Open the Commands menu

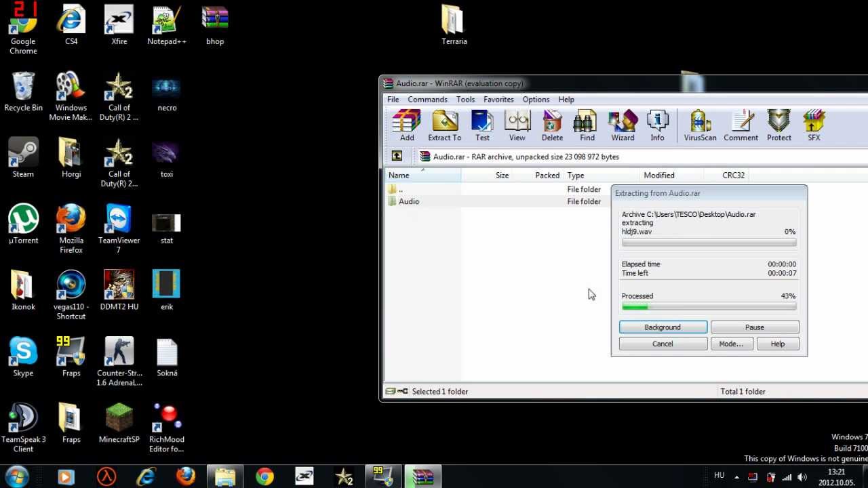(x=427, y=100)
